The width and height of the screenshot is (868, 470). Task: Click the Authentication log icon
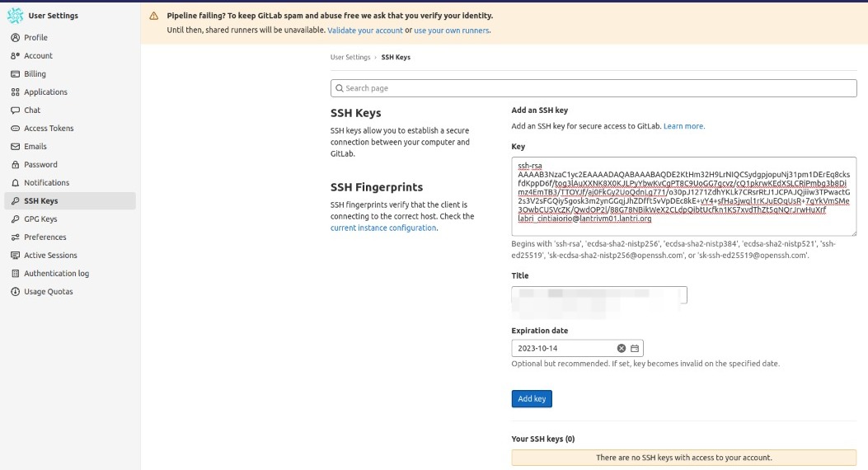tap(15, 274)
